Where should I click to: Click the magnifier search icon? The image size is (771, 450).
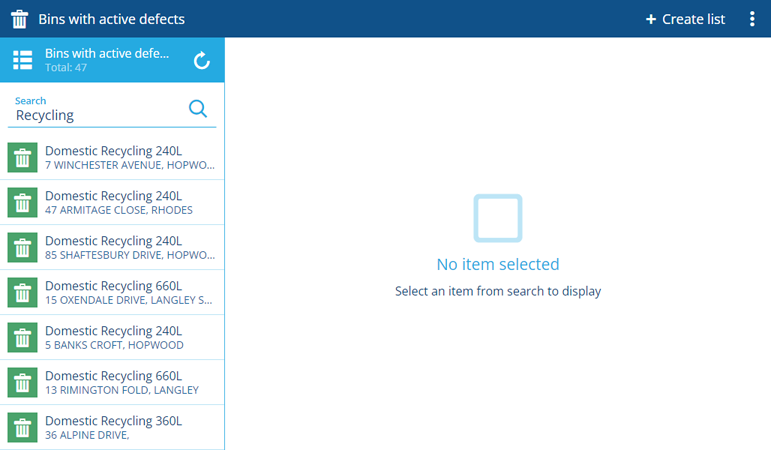click(198, 108)
